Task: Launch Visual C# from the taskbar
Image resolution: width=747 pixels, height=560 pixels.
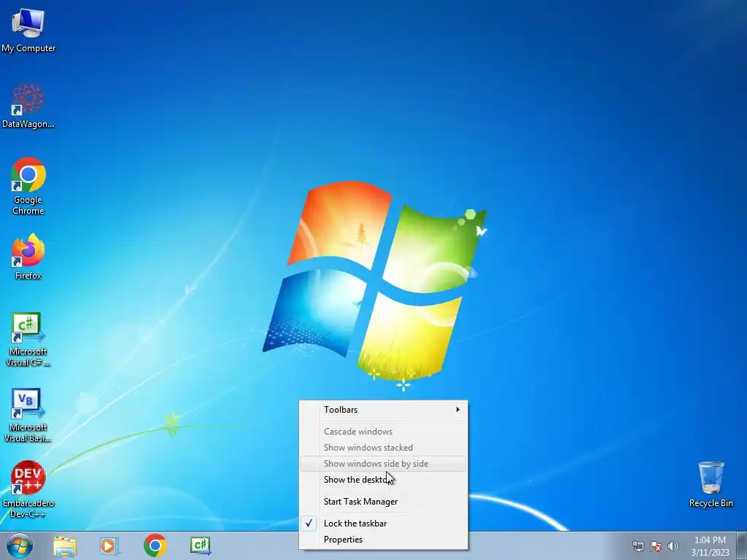Action: [201, 545]
